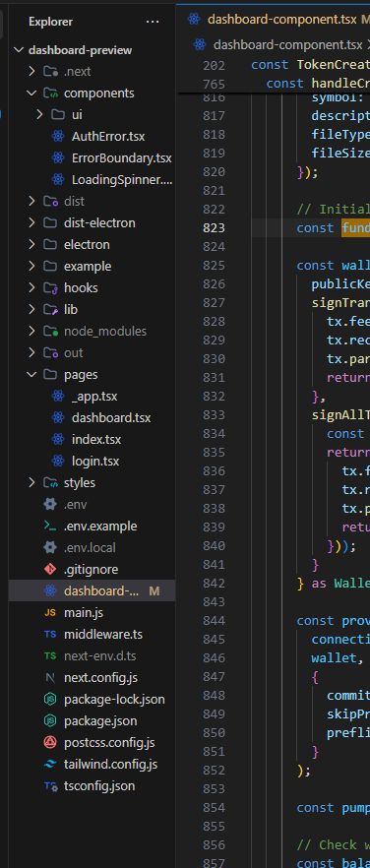Expand the dist folder
This screenshot has width=370, height=868.
32,201
